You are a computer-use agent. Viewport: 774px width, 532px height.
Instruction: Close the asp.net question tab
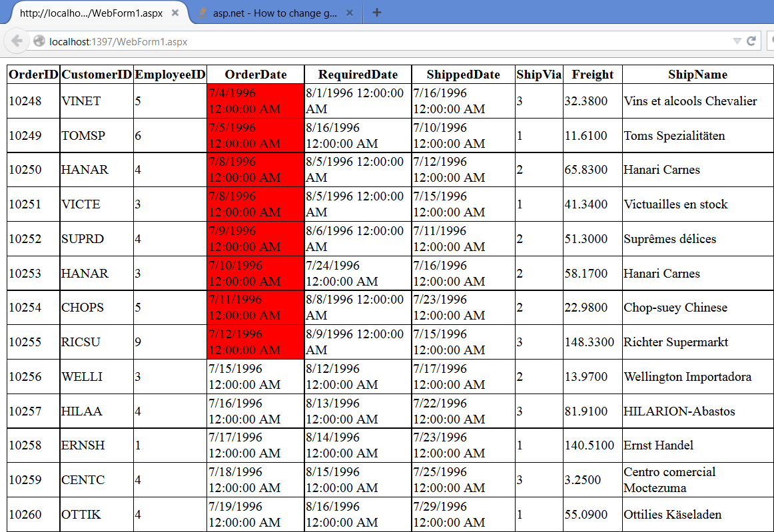click(350, 13)
